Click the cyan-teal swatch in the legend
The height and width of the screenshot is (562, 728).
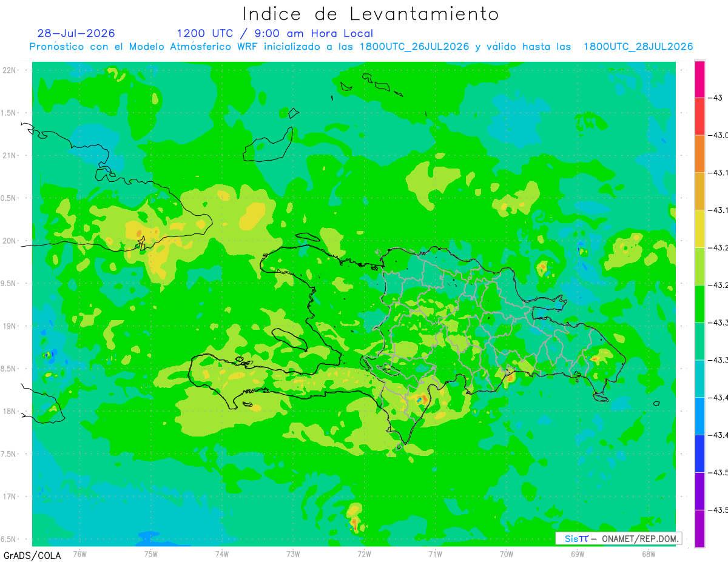[699, 378]
